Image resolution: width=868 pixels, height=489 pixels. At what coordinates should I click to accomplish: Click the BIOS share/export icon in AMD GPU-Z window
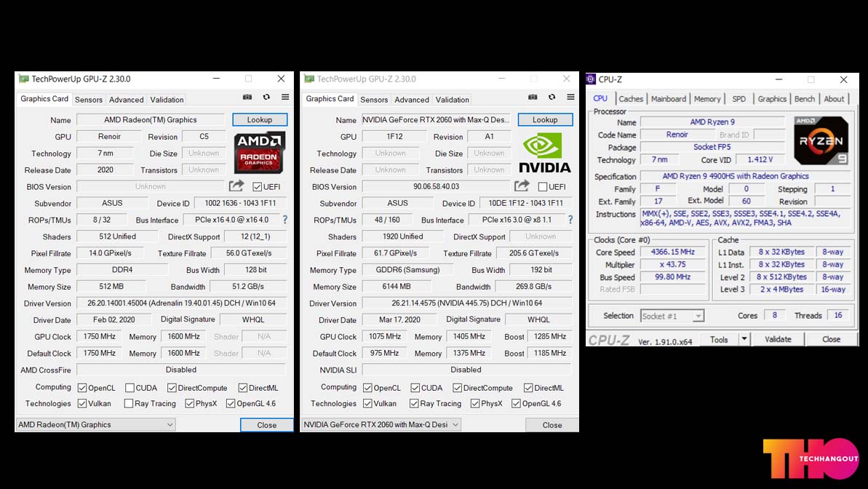[x=236, y=186]
